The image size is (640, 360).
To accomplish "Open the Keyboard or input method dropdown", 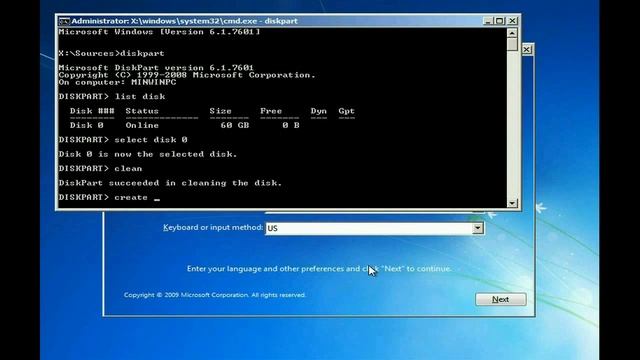I will click(477, 228).
